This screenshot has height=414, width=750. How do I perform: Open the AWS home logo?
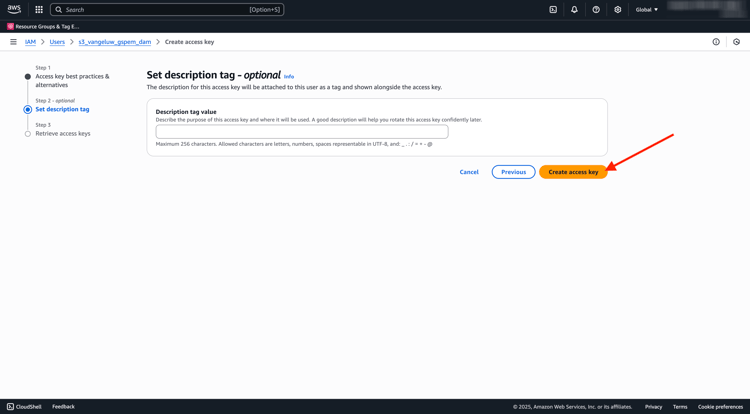point(14,9)
